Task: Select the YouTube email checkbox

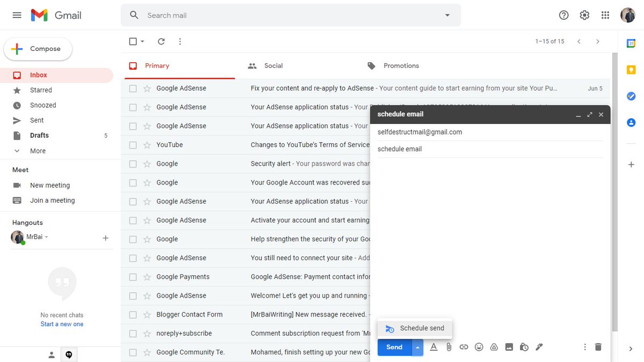Action: pos(133,145)
